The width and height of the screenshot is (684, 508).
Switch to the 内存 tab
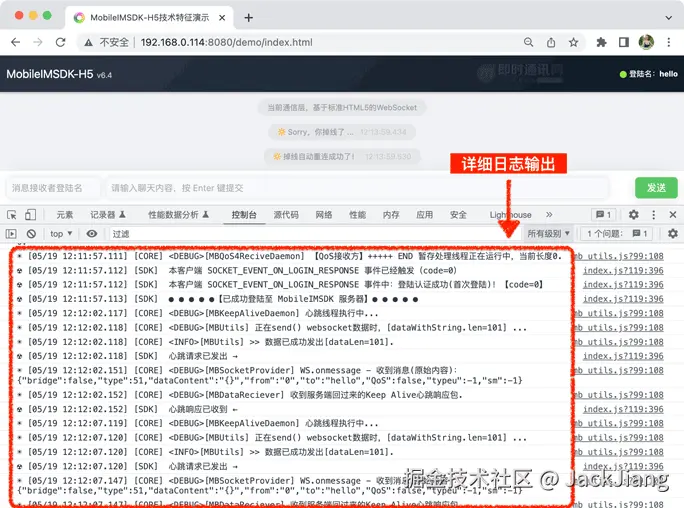click(391, 215)
